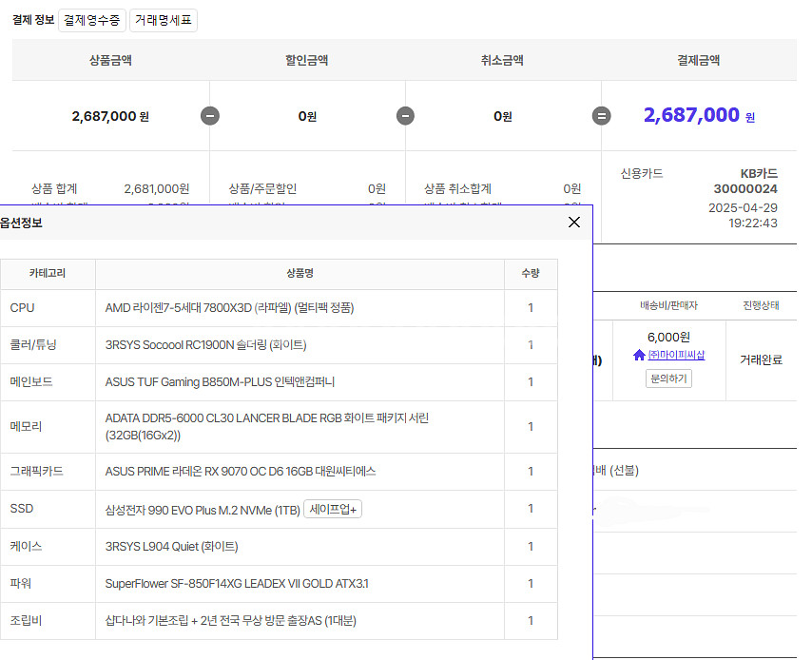
Task: Select the 삼성전자 990 EVO Plus text
Action: coord(203,510)
